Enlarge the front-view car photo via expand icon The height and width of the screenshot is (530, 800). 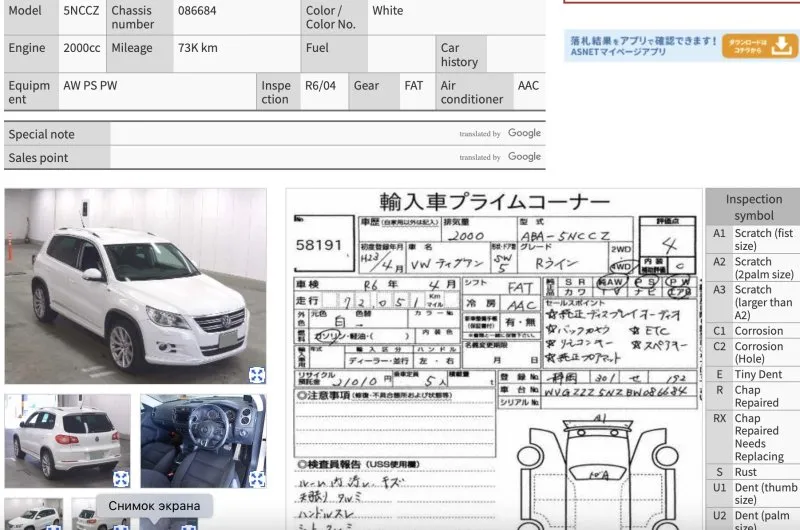[x=257, y=375]
